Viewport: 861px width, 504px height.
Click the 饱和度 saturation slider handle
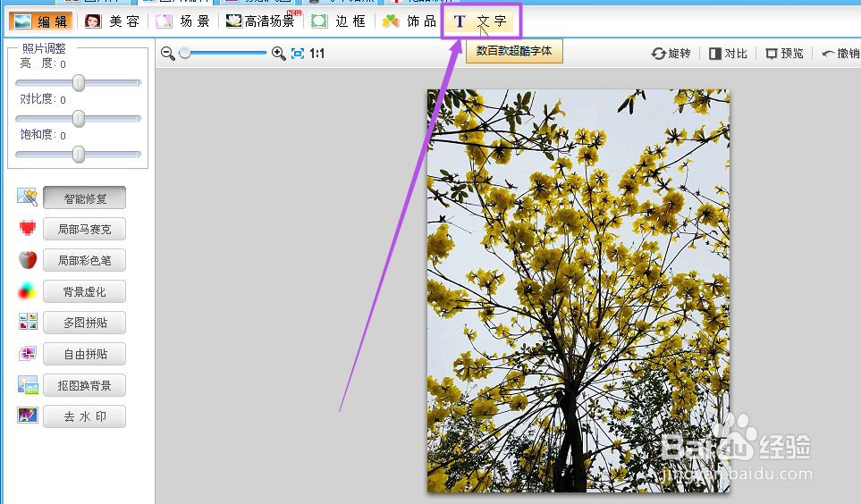79,155
